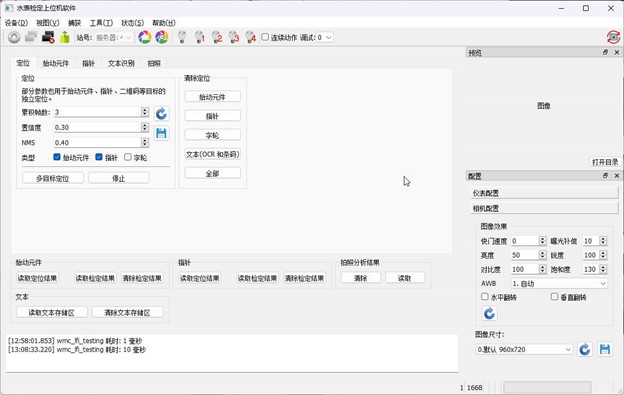Click the second colorful shutter icon with clock
This screenshot has width=624, height=395.
click(162, 37)
